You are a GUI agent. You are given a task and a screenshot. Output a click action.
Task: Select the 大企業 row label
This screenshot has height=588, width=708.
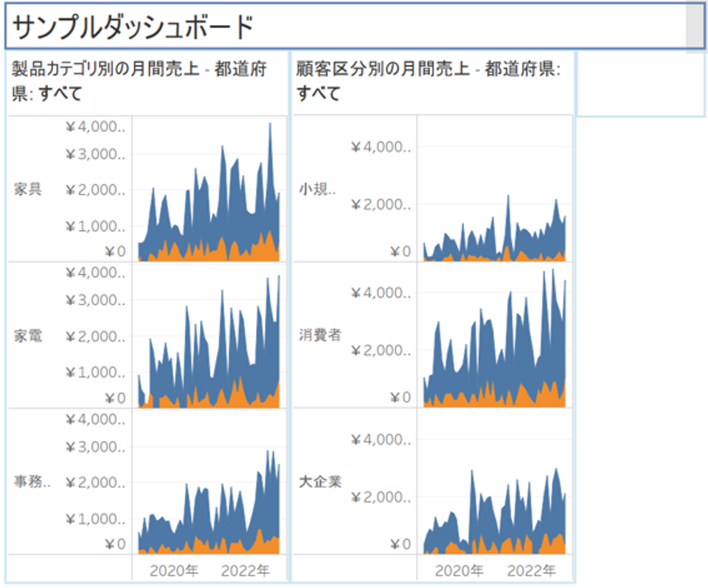[319, 482]
